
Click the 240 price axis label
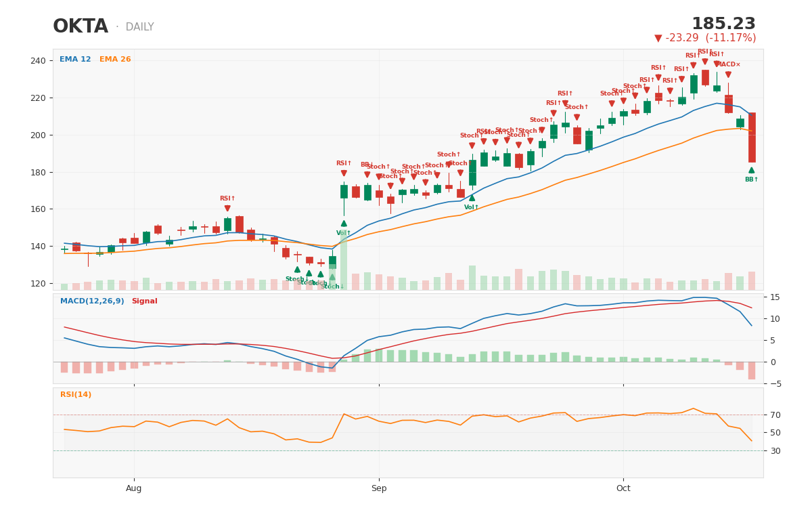(x=39, y=61)
